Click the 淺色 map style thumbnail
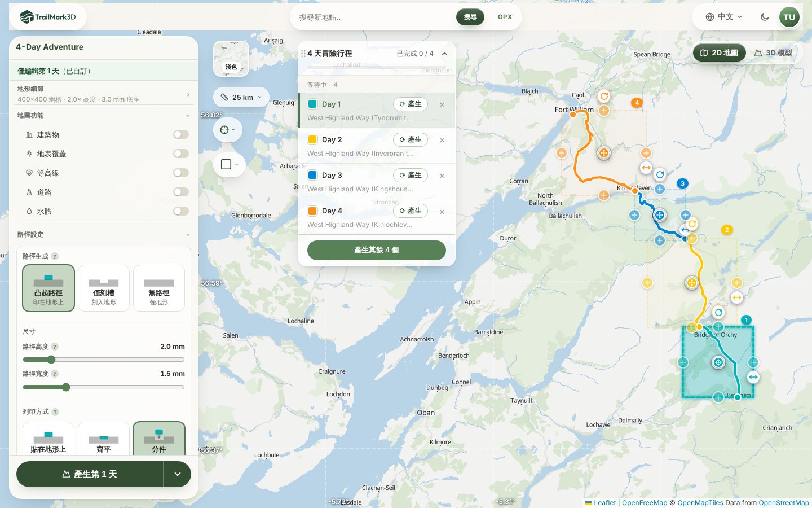The image size is (812, 508). click(231, 59)
